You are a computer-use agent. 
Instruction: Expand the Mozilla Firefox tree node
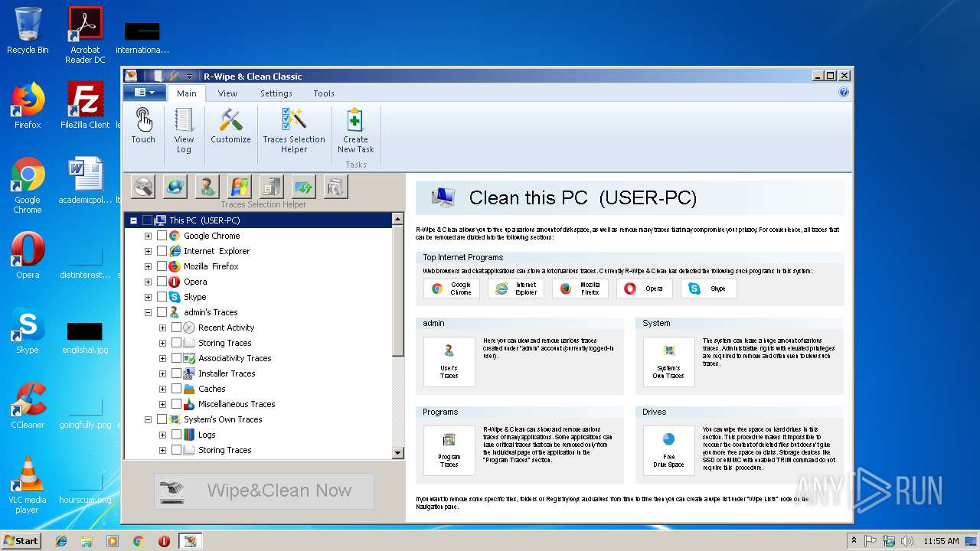coord(148,266)
